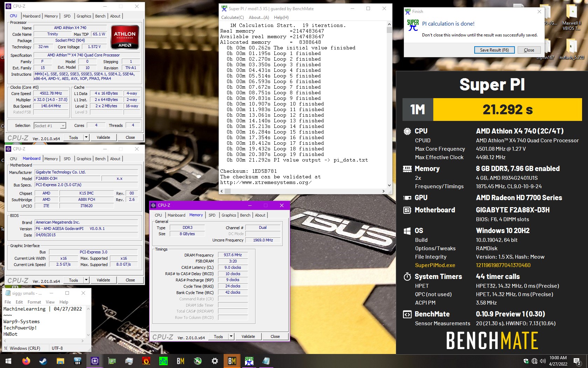588x368 pixels.
Task: Open Memory tab in top CPU-Z window
Action: click(51, 16)
